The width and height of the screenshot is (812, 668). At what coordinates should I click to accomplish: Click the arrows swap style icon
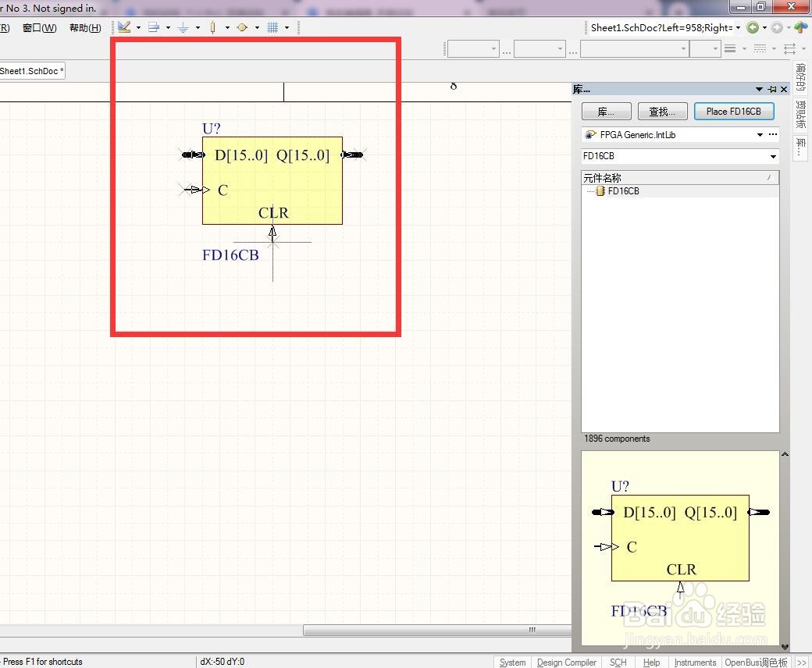point(789,48)
